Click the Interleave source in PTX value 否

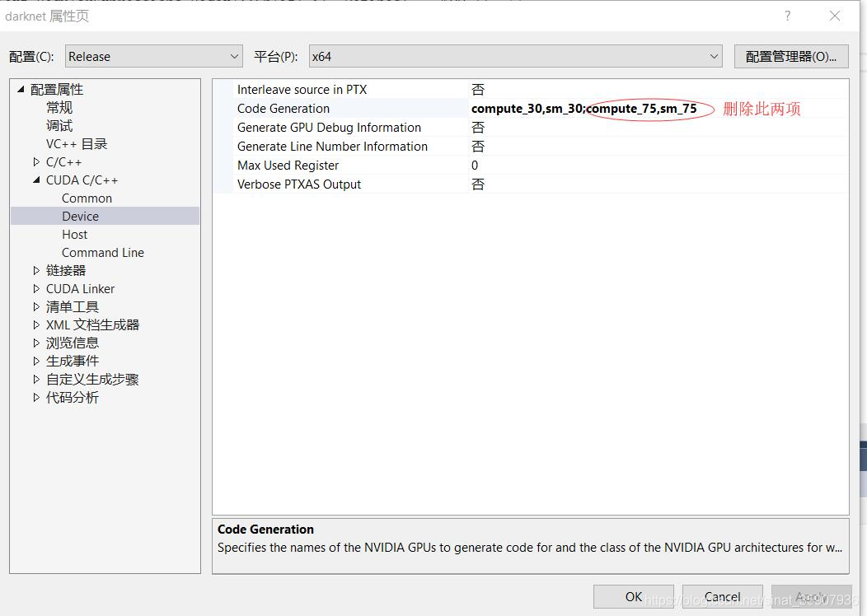pos(478,90)
